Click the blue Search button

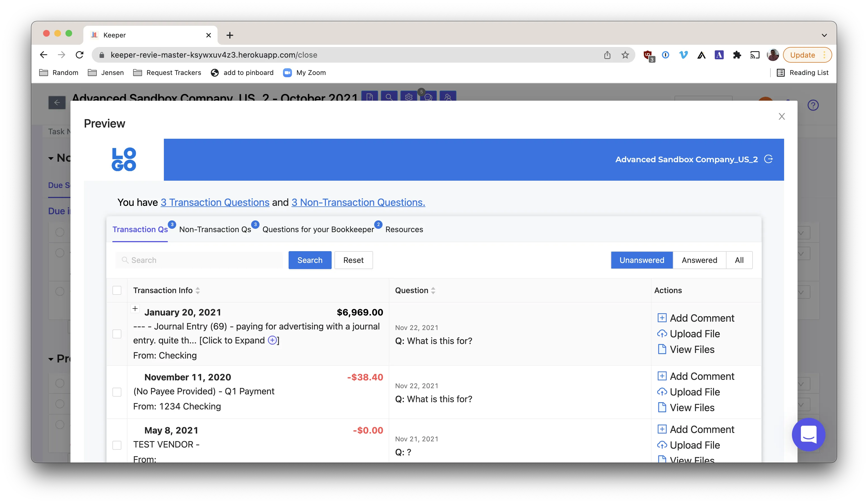(310, 260)
